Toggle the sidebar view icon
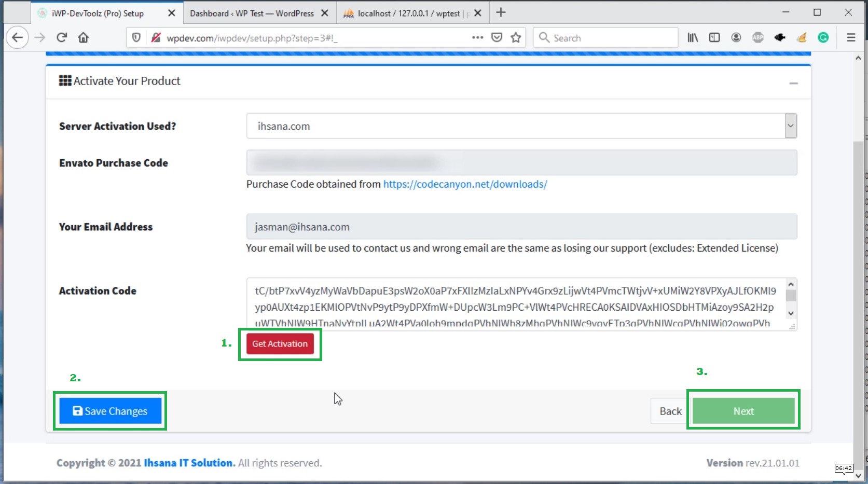Image resolution: width=868 pixels, height=484 pixels. tap(714, 37)
